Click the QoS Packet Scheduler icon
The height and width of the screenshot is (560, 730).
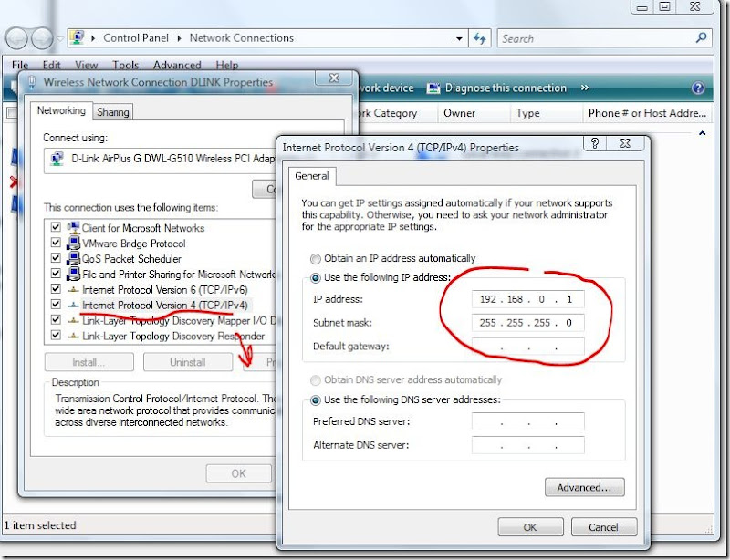click(73, 258)
